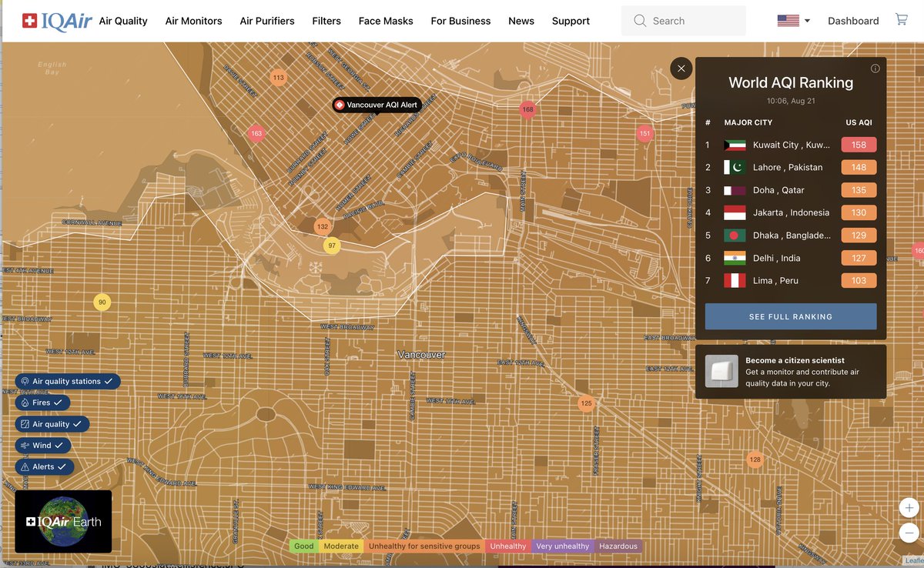
Task: Zoom out on the map
Action: [909, 533]
